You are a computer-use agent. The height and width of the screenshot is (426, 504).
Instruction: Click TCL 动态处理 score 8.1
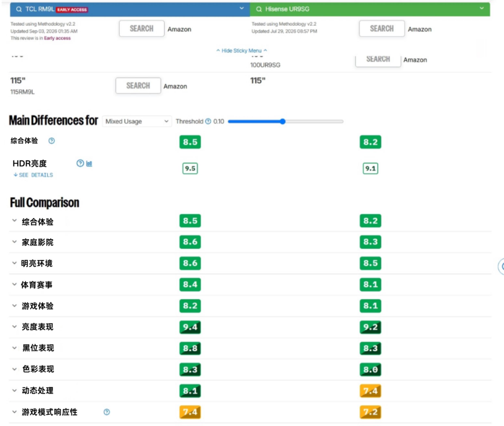point(190,391)
